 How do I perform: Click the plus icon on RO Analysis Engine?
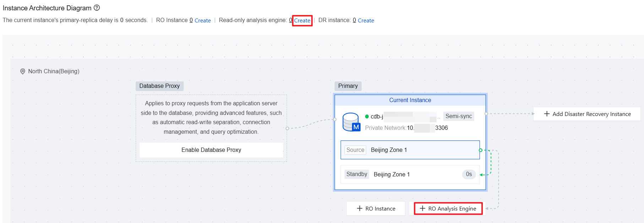tap(422, 208)
